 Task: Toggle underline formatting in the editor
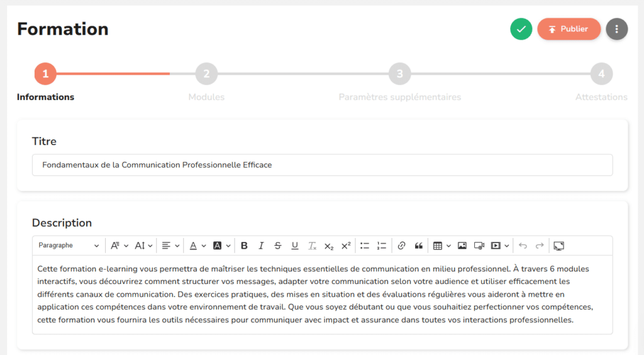click(295, 246)
